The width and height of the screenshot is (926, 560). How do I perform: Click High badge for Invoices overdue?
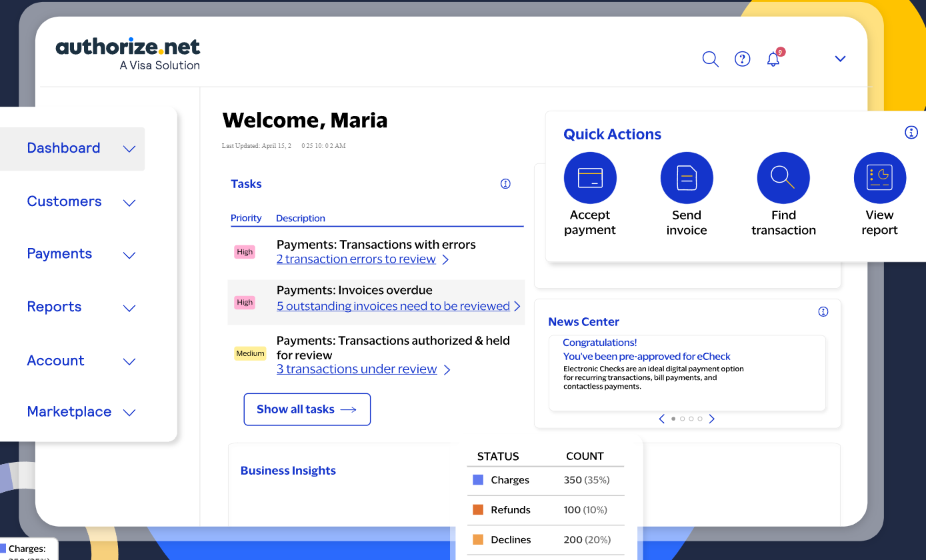click(245, 302)
